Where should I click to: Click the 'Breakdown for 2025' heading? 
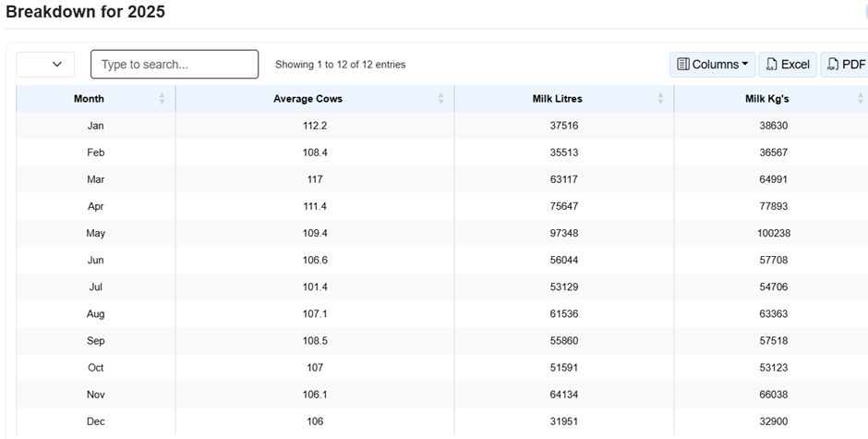85,13
